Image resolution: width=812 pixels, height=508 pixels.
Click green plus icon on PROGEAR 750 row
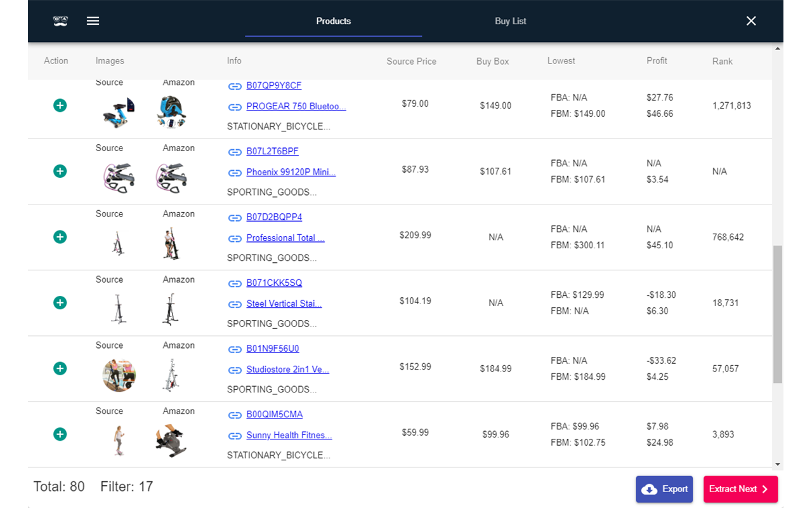pyautogui.click(x=60, y=105)
